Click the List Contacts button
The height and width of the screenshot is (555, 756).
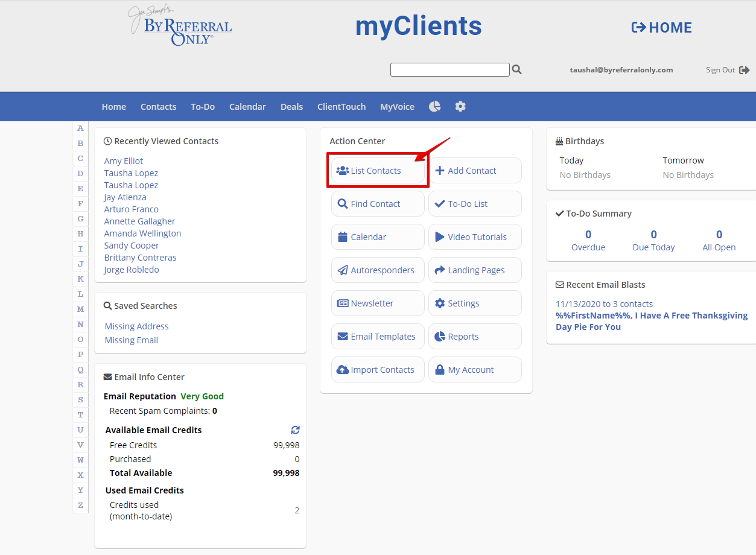pos(378,171)
